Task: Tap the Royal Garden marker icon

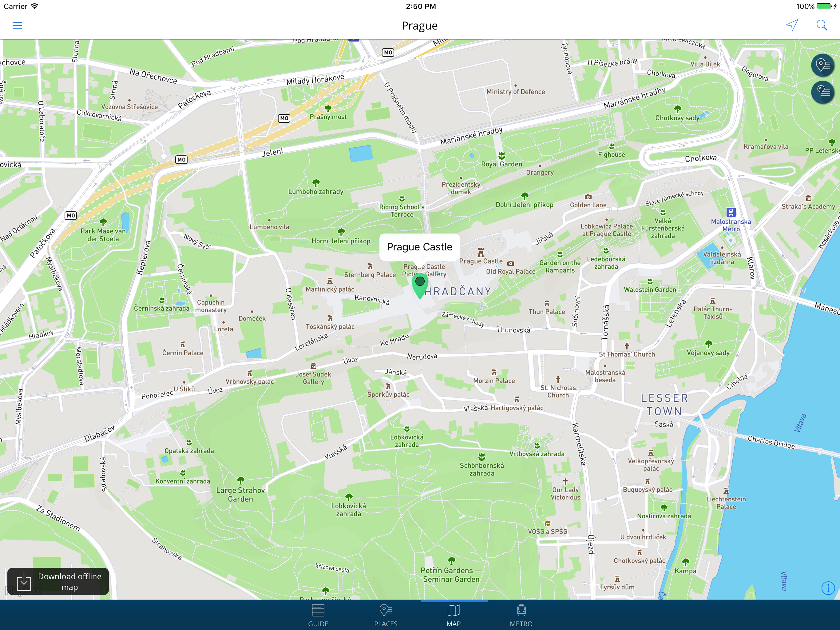Action: [x=502, y=156]
